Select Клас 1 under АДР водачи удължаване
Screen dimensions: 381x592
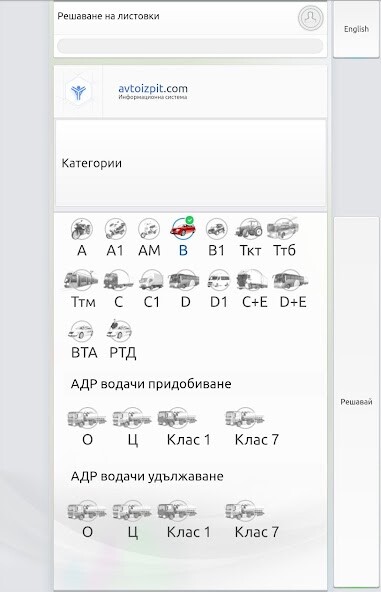(177, 511)
